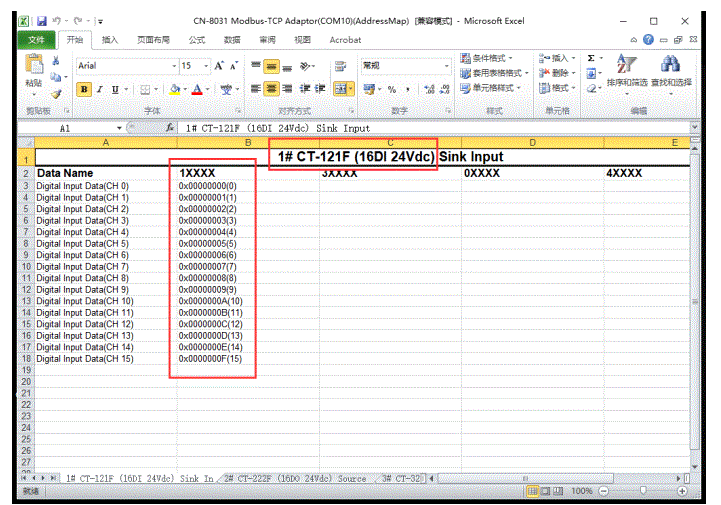Viewport: 721px width, 505px height.
Task: Click the Borders icon
Action: (145, 89)
